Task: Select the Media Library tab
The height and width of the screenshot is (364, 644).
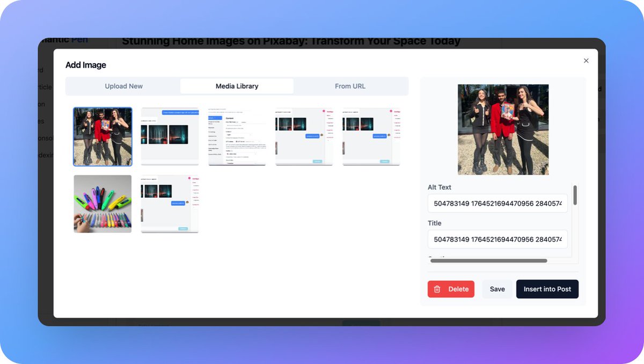Action: 237,86
